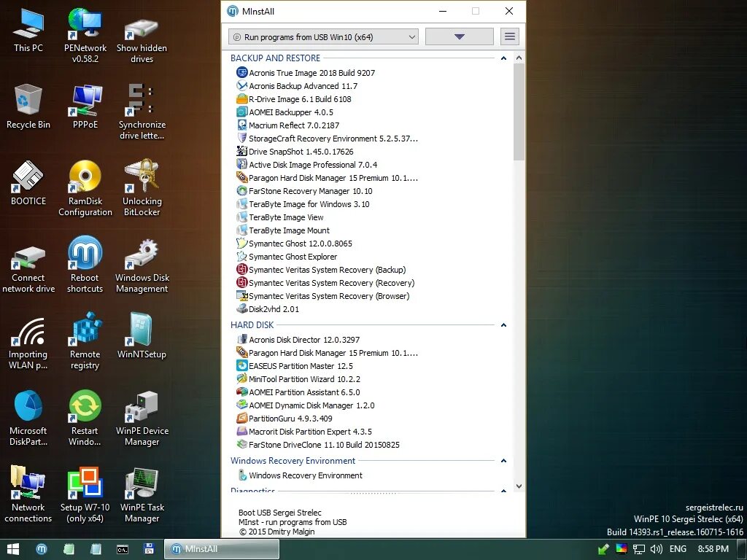Select Symantec Veritas System Recovery (Browser)
This screenshot has width=747, height=560.
click(323, 296)
